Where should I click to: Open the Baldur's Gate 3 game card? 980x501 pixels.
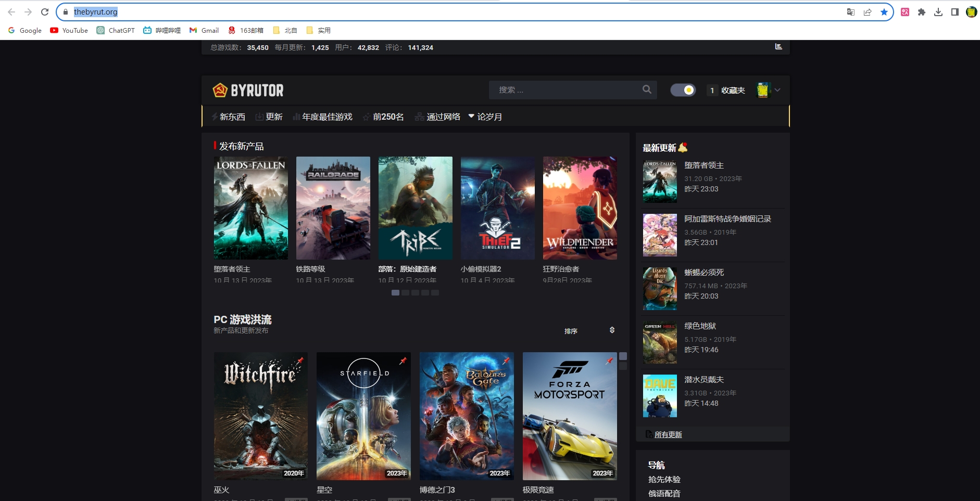pos(467,416)
